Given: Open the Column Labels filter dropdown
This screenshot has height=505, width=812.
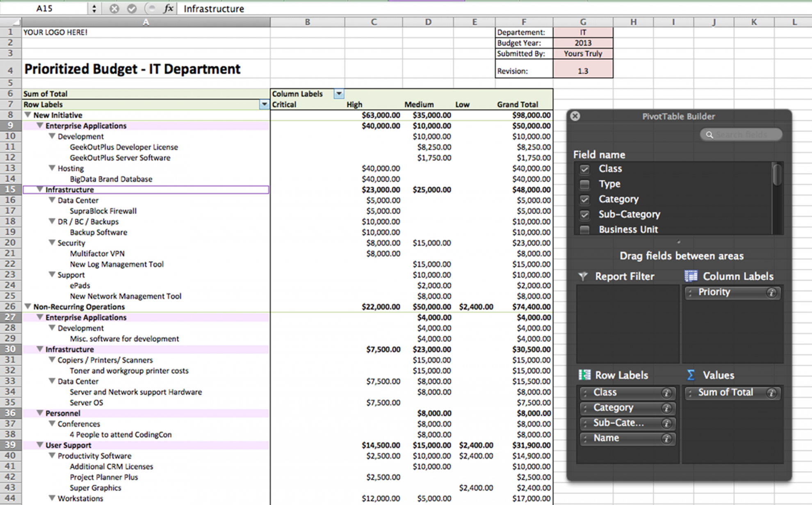Looking at the screenshot, I should pos(339,94).
